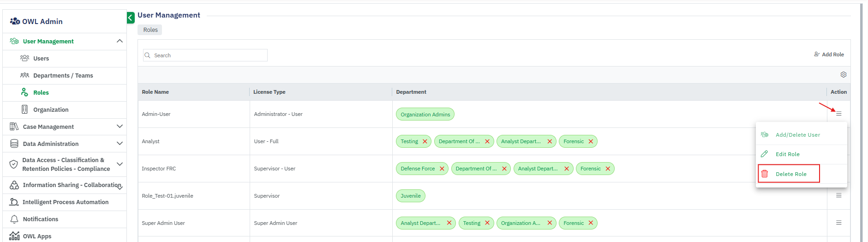This screenshot has height=242, width=868.
Task: Open Notifications from the sidebar
Action: coord(41,219)
